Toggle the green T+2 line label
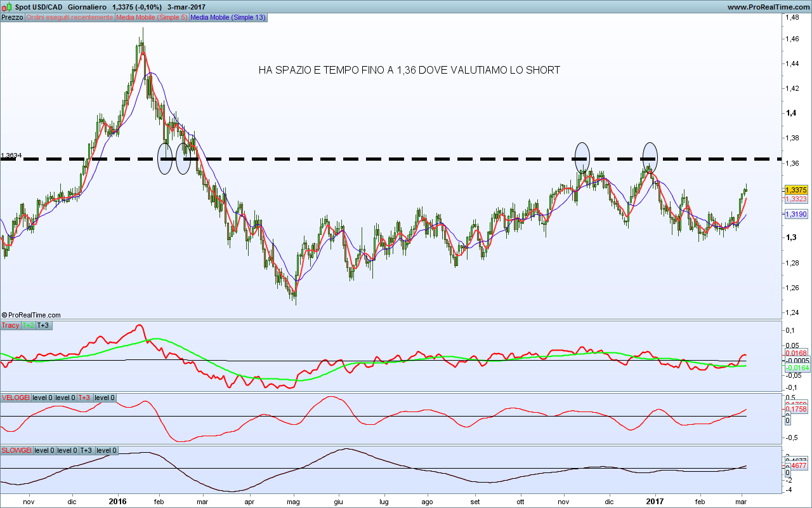 [x=29, y=325]
